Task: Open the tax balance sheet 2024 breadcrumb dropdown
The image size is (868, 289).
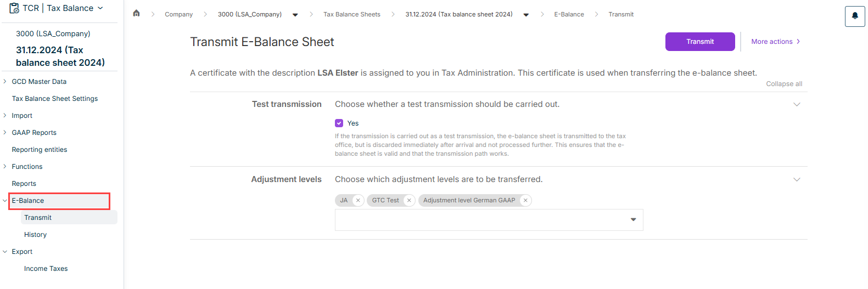Action: (x=526, y=15)
